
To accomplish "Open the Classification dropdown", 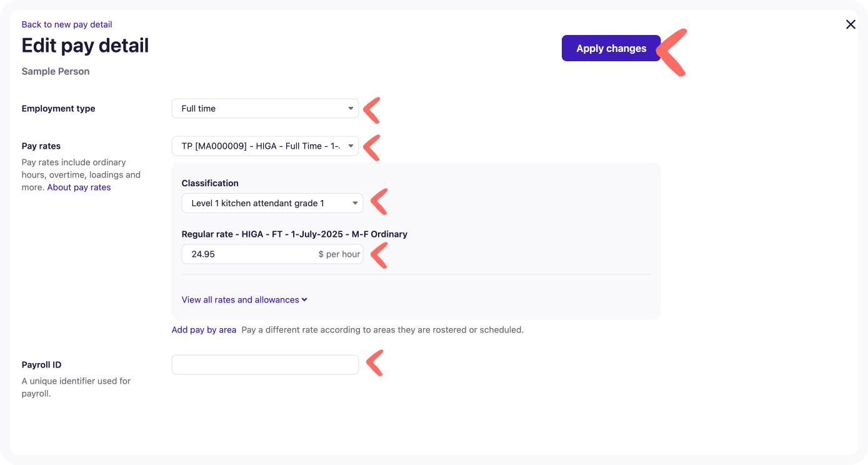I will (272, 203).
